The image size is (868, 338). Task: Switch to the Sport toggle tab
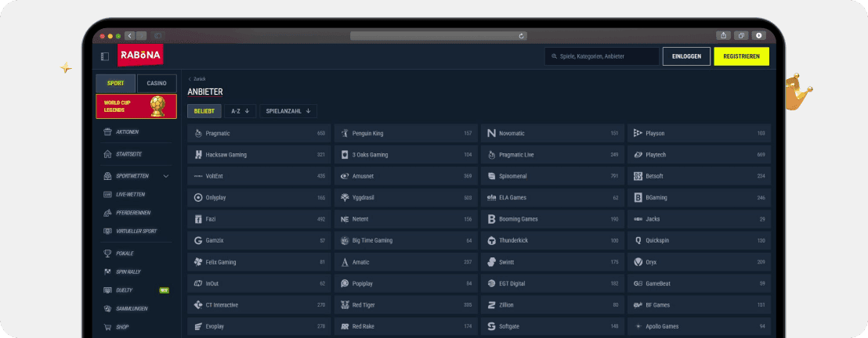(x=116, y=84)
